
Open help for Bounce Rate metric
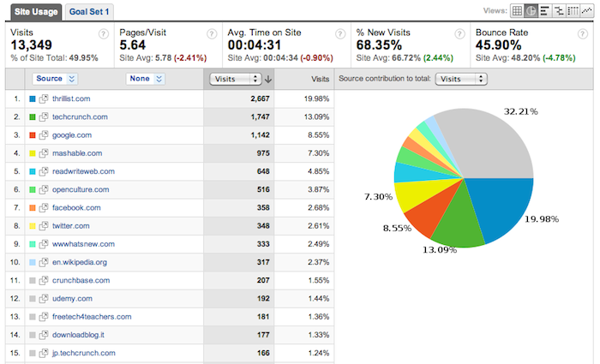[x=582, y=34]
